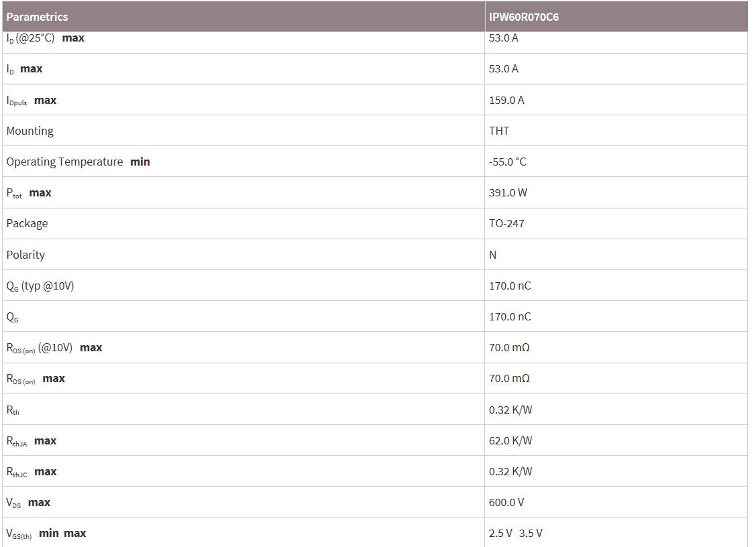Click the RDS(on) (@10V) max label
Screen dimensions: 756x547
pyautogui.click(x=54, y=348)
